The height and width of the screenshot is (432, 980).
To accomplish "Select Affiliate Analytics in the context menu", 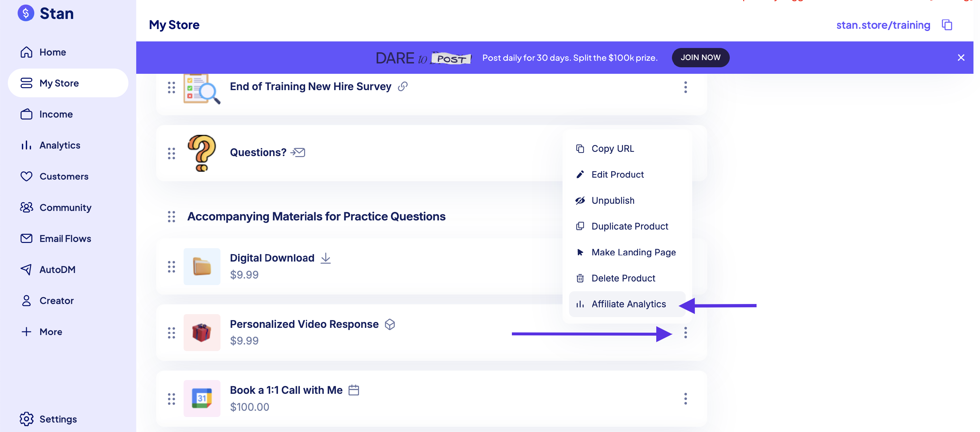I will [x=628, y=304].
